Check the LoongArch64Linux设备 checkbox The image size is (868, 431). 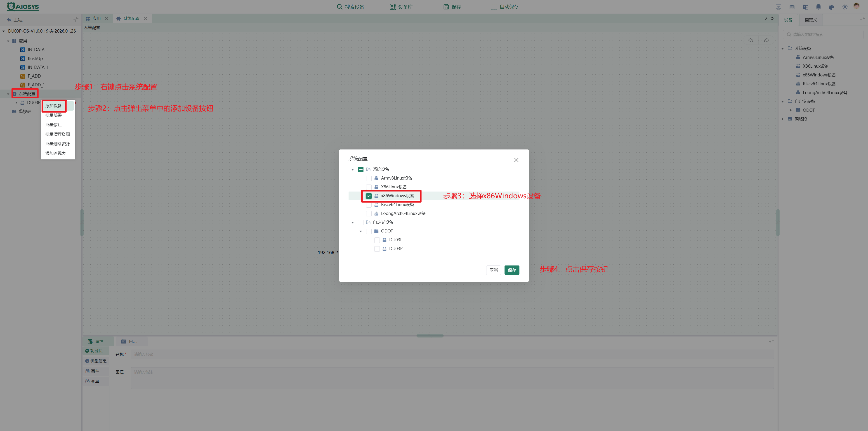[369, 214]
